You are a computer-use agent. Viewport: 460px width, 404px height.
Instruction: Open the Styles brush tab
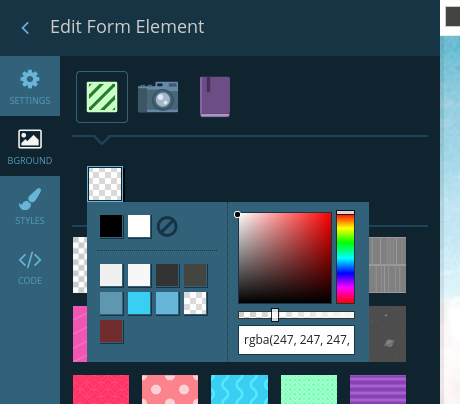click(x=30, y=206)
